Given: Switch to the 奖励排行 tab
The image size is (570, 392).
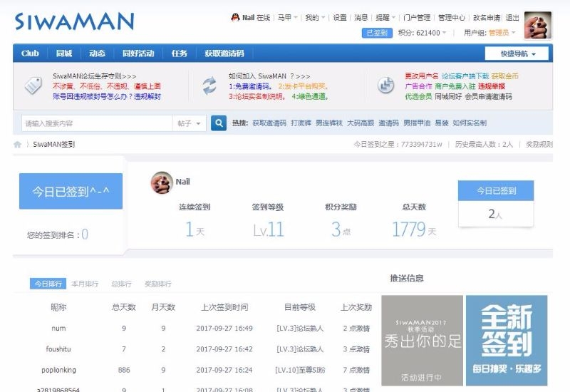Looking at the screenshot, I should (x=157, y=284).
